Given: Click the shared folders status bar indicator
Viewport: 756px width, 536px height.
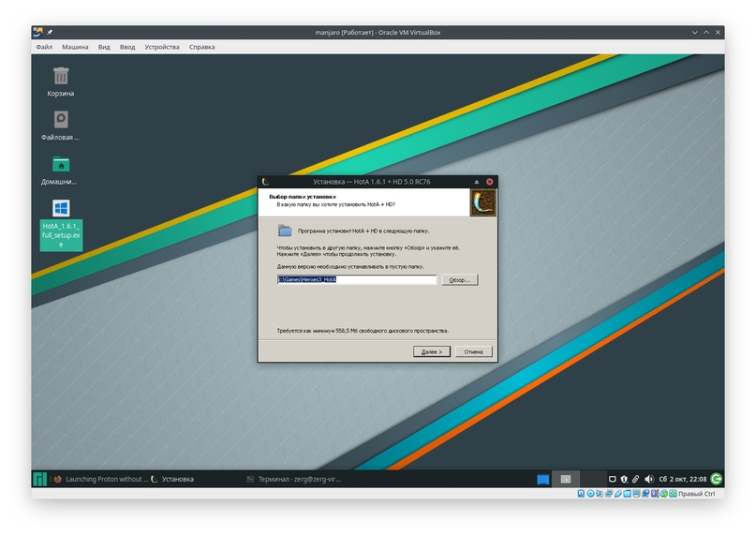Looking at the screenshot, I should (x=628, y=494).
